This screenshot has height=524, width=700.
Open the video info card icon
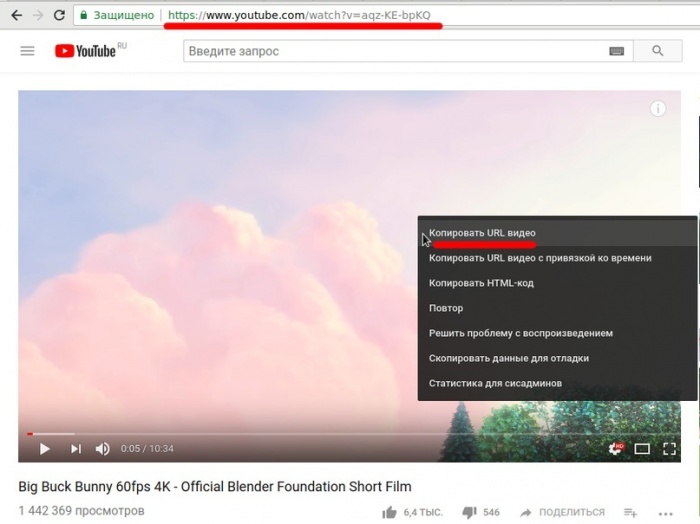tap(658, 108)
